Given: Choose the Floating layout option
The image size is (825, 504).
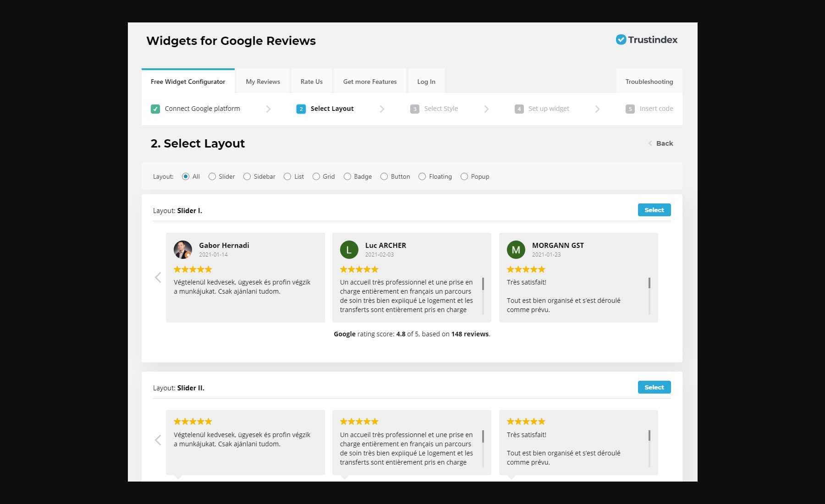Looking at the screenshot, I should point(422,176).
